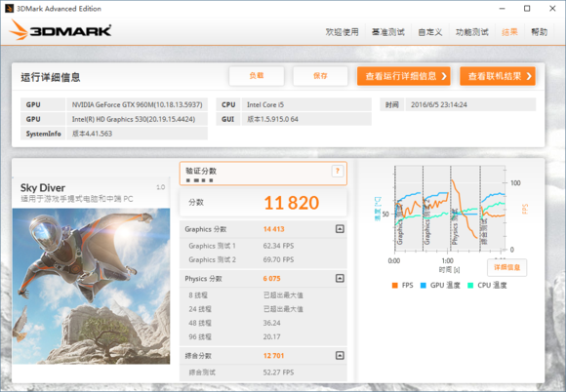Click the Graphics 测试 2 value 69.70 FPS
Screen dimensions: 566x392
278,259
